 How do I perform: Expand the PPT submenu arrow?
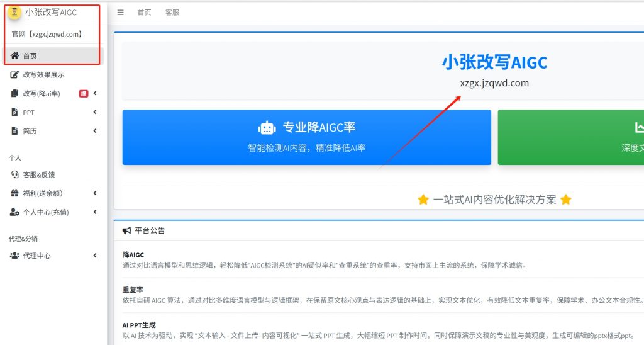tap(95, 113)
